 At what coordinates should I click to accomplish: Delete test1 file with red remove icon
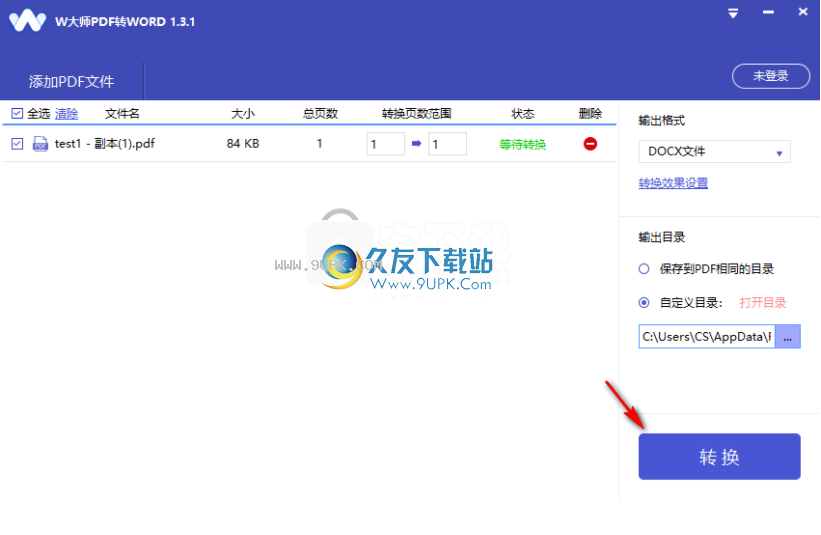pos(590,143)
